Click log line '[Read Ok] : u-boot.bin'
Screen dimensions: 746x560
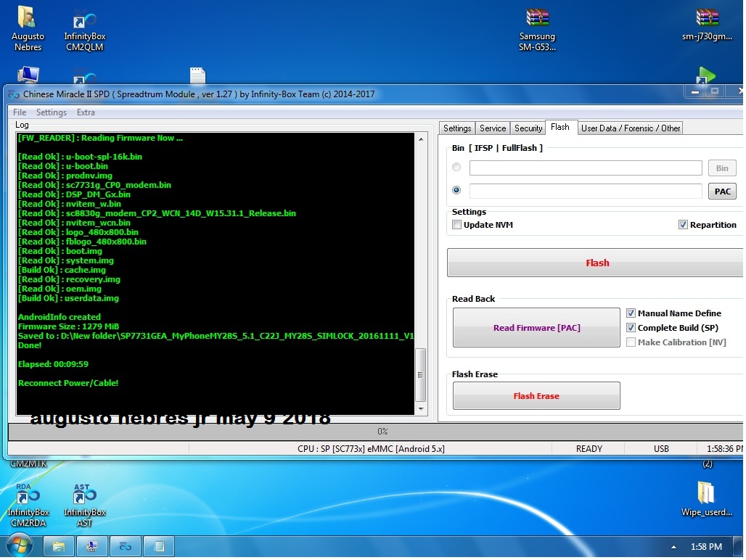tap(63, 166)
